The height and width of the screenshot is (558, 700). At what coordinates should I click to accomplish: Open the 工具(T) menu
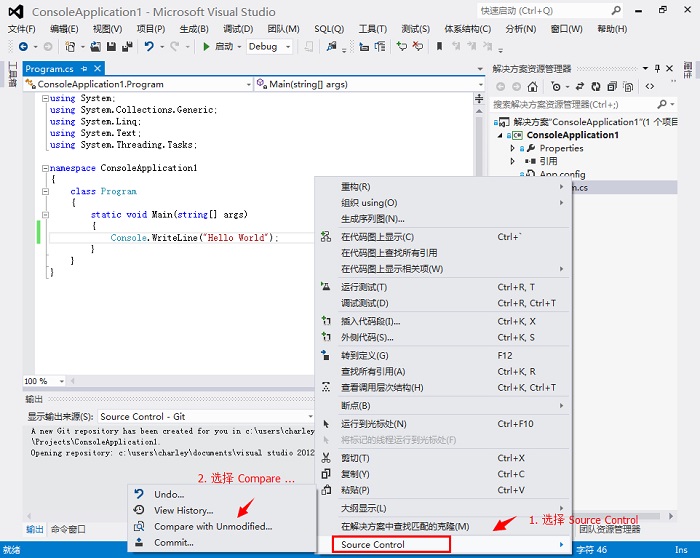click(373, 29)
